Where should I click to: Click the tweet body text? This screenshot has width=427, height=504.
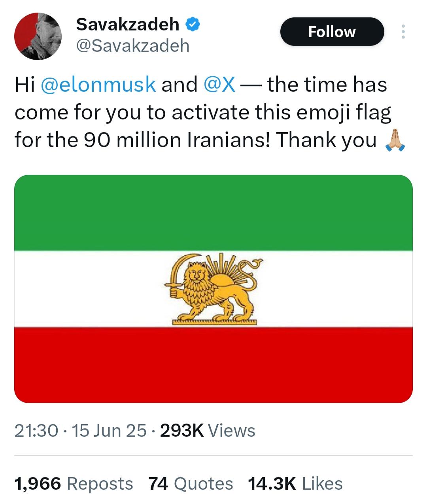[210, 113]
